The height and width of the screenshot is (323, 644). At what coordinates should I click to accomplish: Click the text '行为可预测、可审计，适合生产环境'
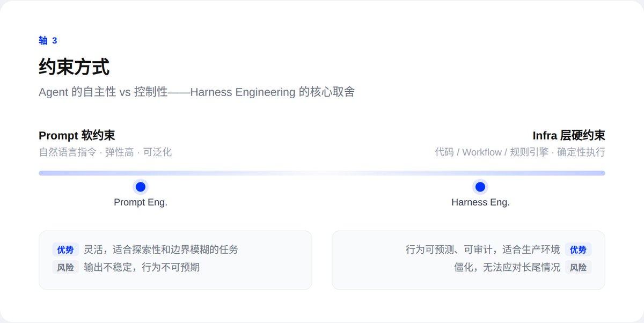coord(482,249)
